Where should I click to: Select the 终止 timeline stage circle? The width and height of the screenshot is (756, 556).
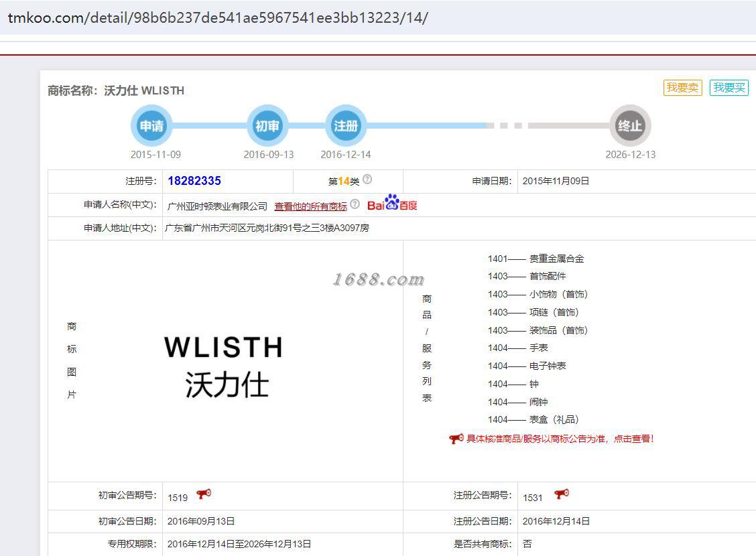(x=630, y=126)
